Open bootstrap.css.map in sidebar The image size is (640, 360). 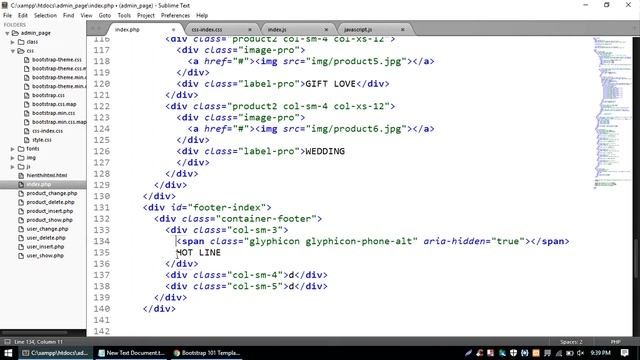pos(54,104)
